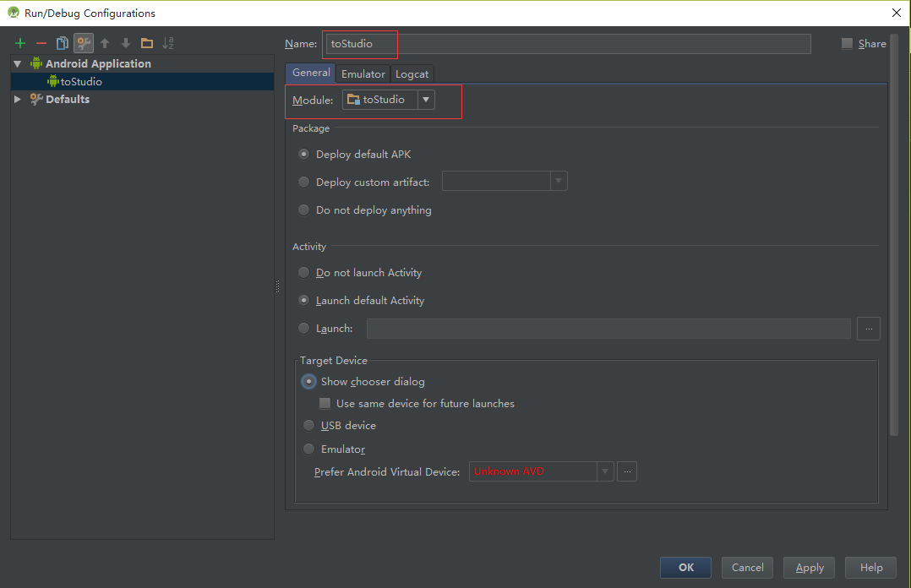Screen dimensions: 911x588
Task: Select the Launch specific activity radio
Action: click(x=303, y=329)
